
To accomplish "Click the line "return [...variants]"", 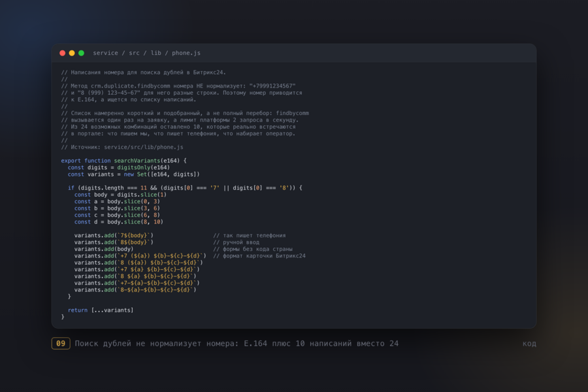I will [x=101, y=310].
